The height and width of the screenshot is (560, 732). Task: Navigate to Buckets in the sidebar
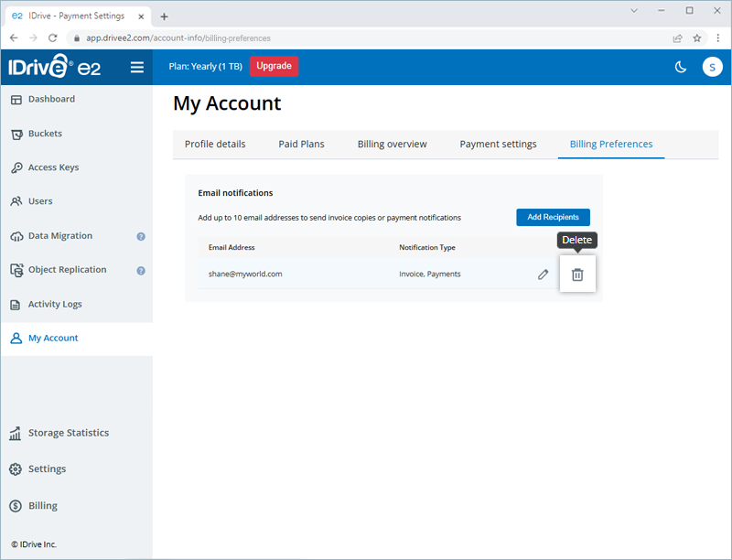(45, 134)
